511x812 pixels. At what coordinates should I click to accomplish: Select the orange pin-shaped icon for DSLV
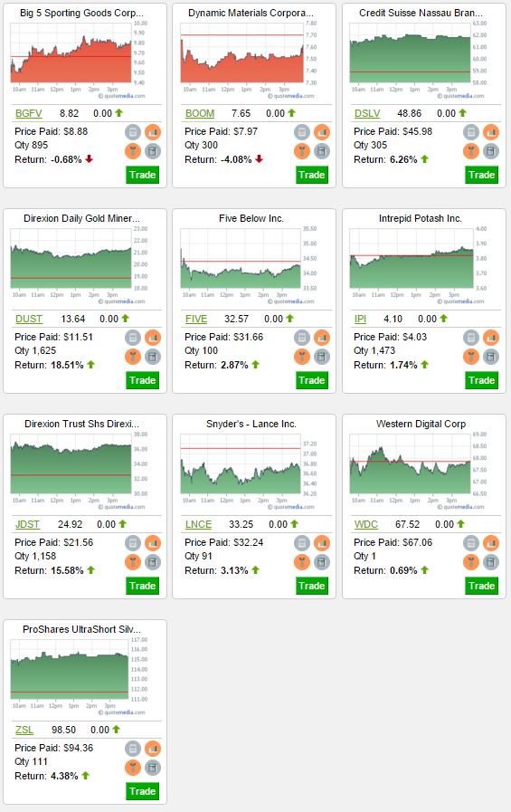471,151
